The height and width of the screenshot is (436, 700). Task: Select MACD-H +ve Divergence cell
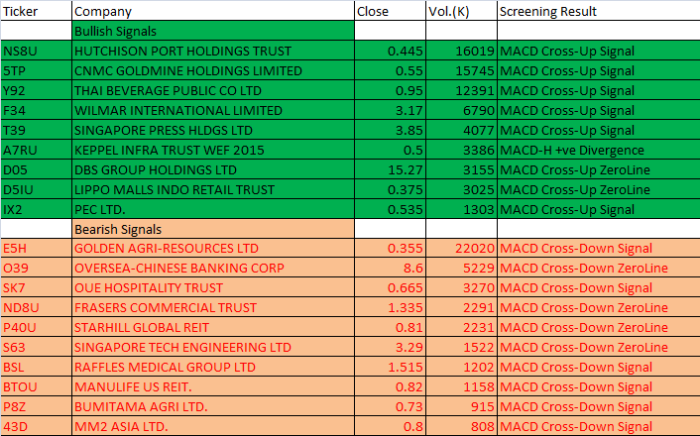[x=599, y=150]
